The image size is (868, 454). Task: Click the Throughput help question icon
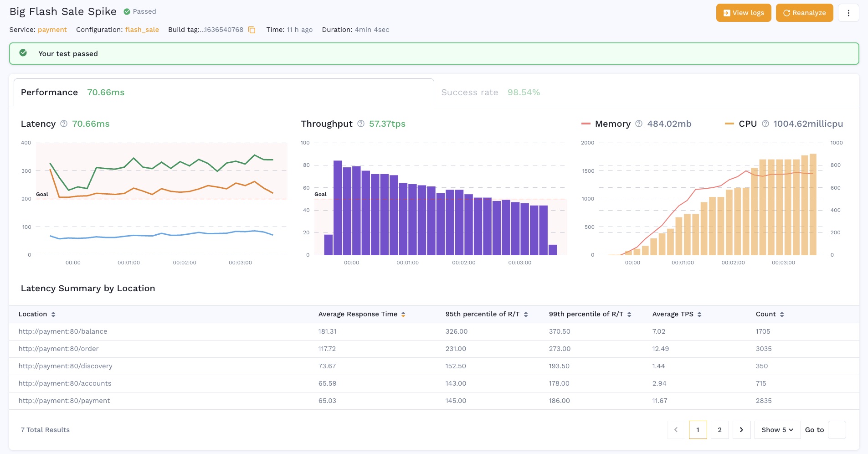pos(361,124)
